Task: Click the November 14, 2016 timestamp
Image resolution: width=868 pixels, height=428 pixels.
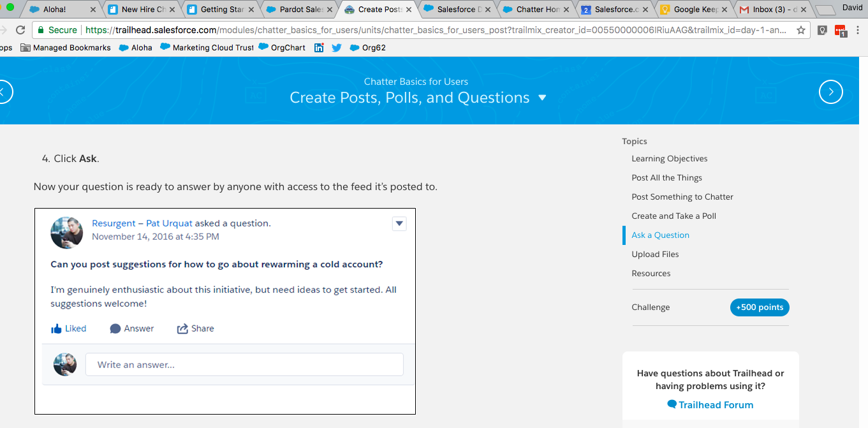Action: point(156,237)
